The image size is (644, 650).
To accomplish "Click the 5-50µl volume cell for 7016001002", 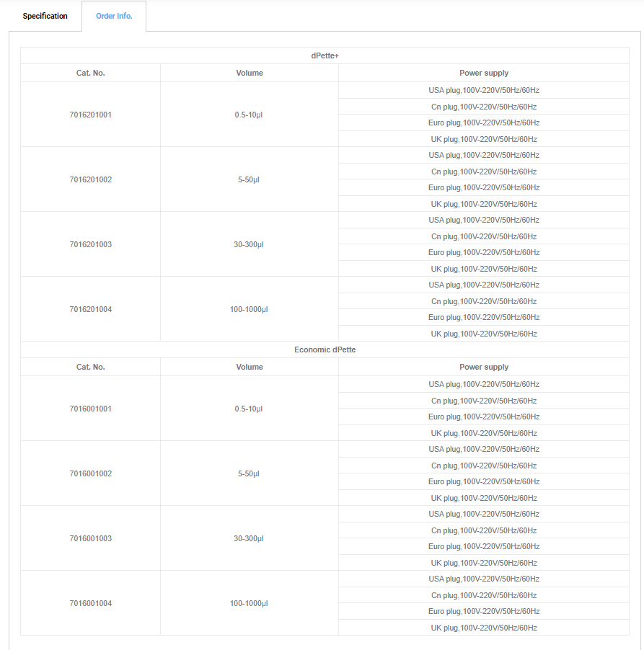I will pyautogui.click(x=249, y=473).
